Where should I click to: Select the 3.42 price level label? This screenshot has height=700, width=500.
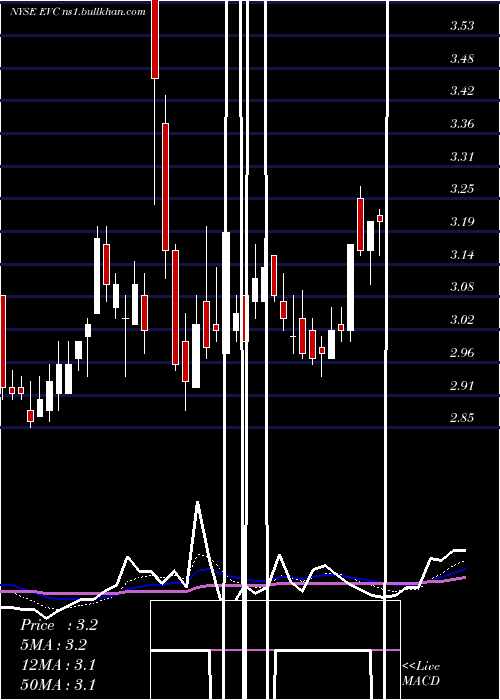pyautogui.click(x=462, y=91)
